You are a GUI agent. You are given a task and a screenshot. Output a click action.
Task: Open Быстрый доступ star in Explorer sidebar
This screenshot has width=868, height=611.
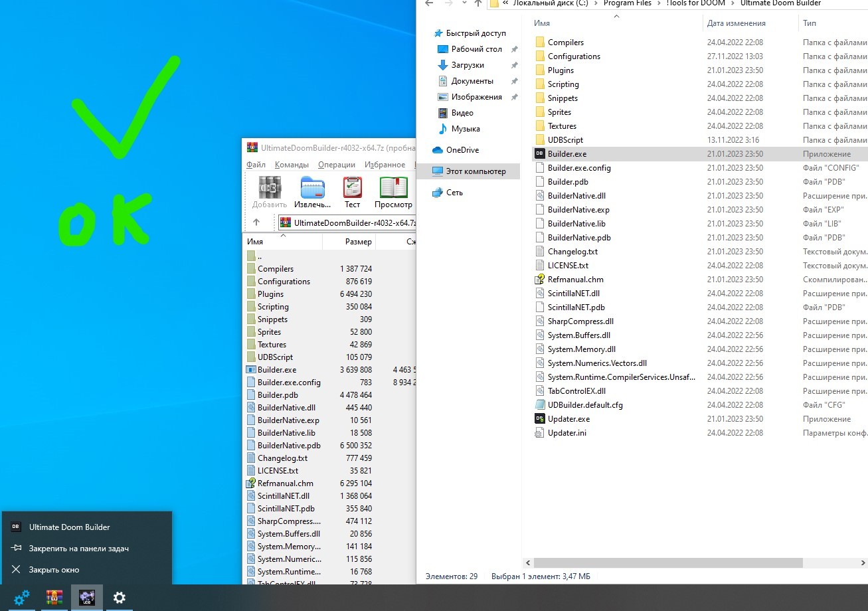[438, 33]
